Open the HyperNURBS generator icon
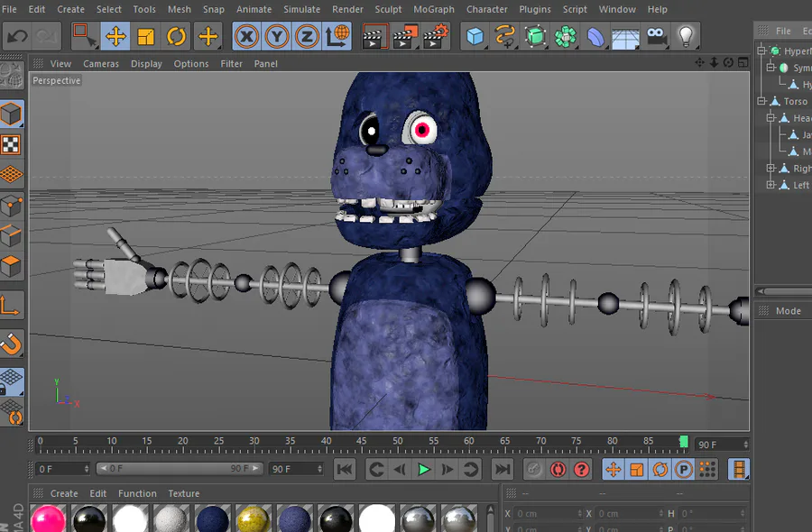This screenshot has width=812, height=532. [x=535, y=37]
